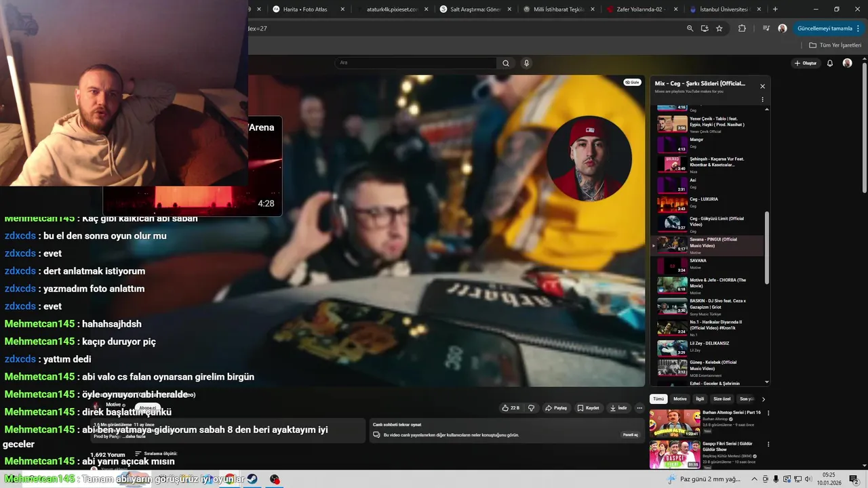Open YouTube notifications bell
Viewport: 868px width, 488px height.
[830, 63]
